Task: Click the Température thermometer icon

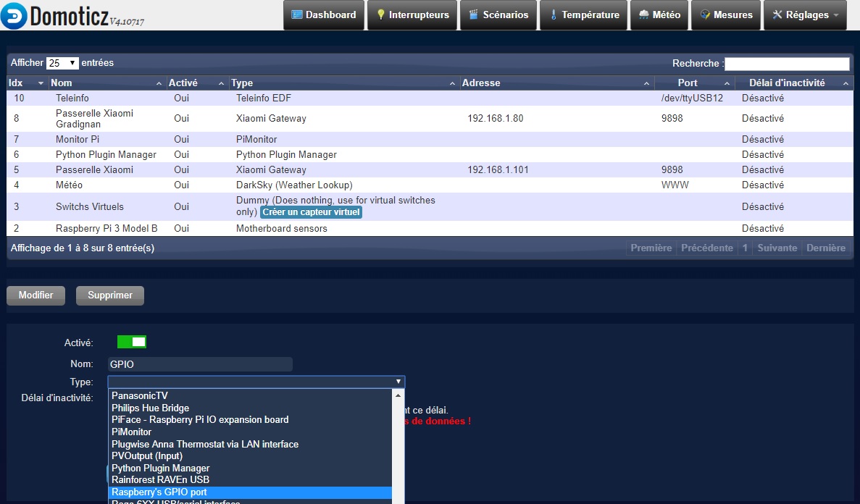Action: click(x=554, y=15)
